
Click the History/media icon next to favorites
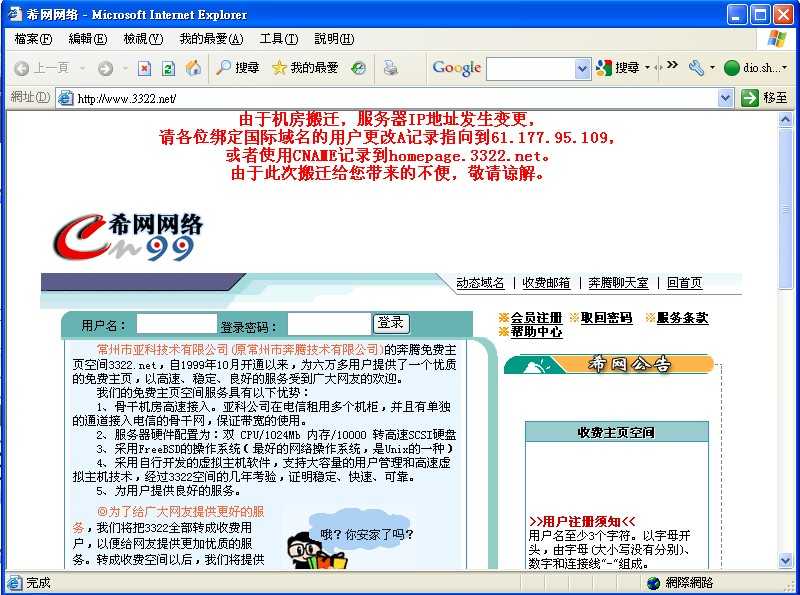[x=359, y=68]
